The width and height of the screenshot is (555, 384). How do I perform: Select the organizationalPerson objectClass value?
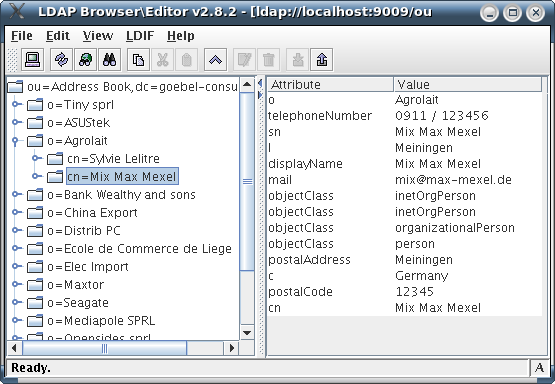[455, 228]
